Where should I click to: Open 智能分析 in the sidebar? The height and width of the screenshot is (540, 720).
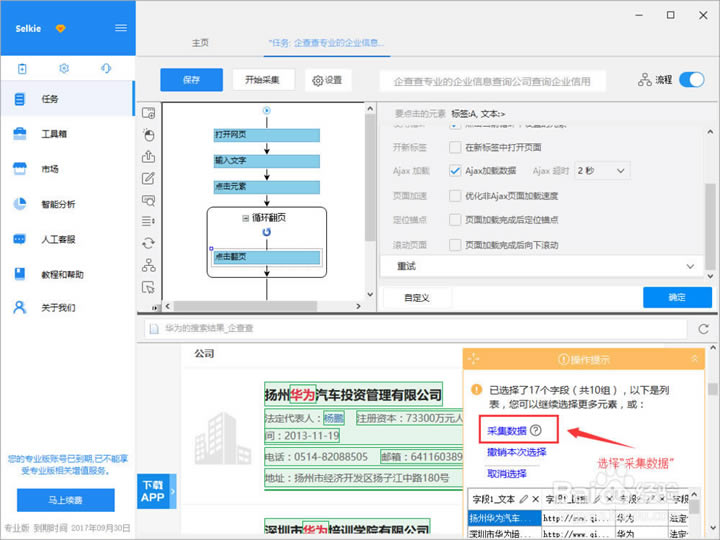(x=58, y=204)
